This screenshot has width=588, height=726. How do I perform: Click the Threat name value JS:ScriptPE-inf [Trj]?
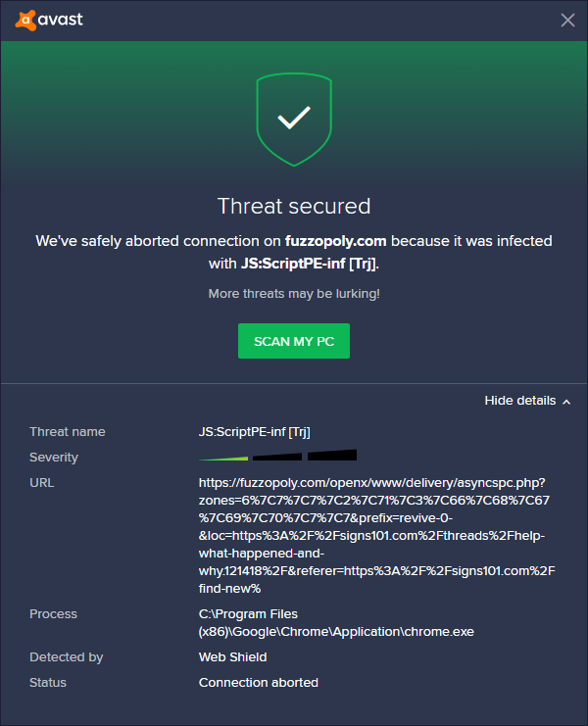point(255,432)
